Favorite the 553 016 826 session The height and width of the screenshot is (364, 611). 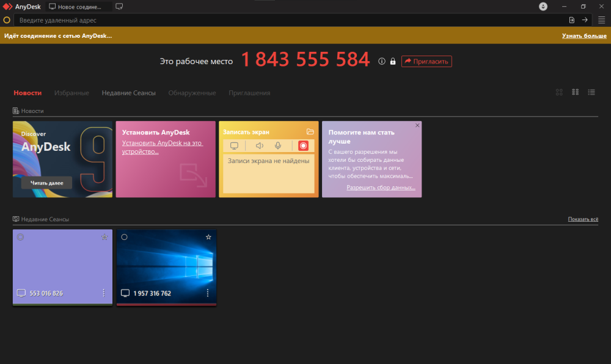coord(104,237)
